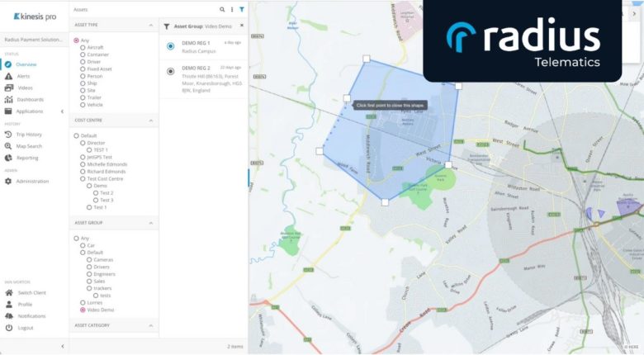644x355 pixels.
Task: Open the DEMO REG 2 asset
Action: tap(204, 79)
